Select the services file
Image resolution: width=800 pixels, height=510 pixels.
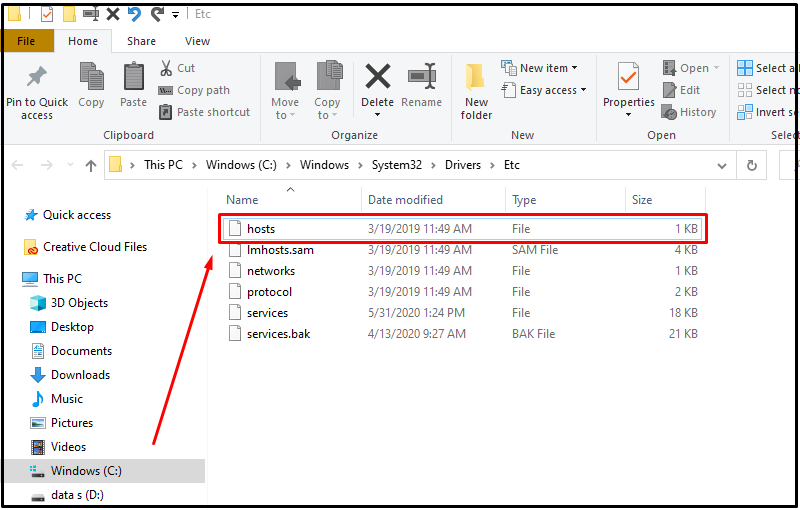pyautogui.click(x=463, y=313)
